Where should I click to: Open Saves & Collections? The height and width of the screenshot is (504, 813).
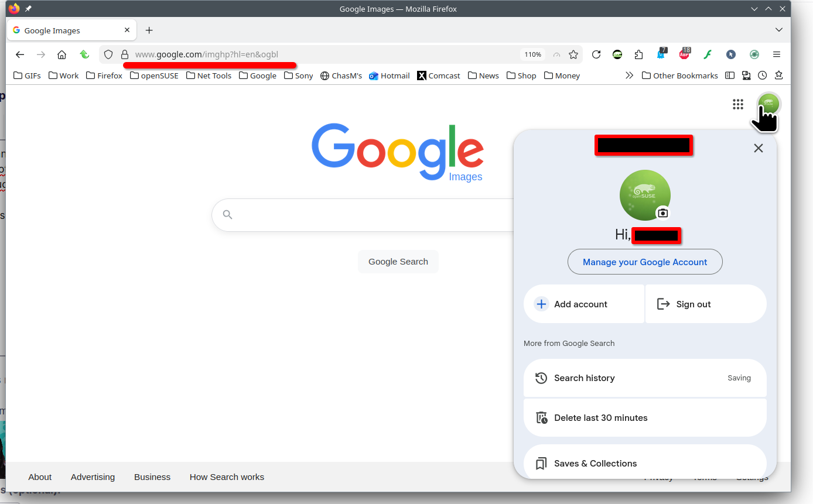[645, 463]
